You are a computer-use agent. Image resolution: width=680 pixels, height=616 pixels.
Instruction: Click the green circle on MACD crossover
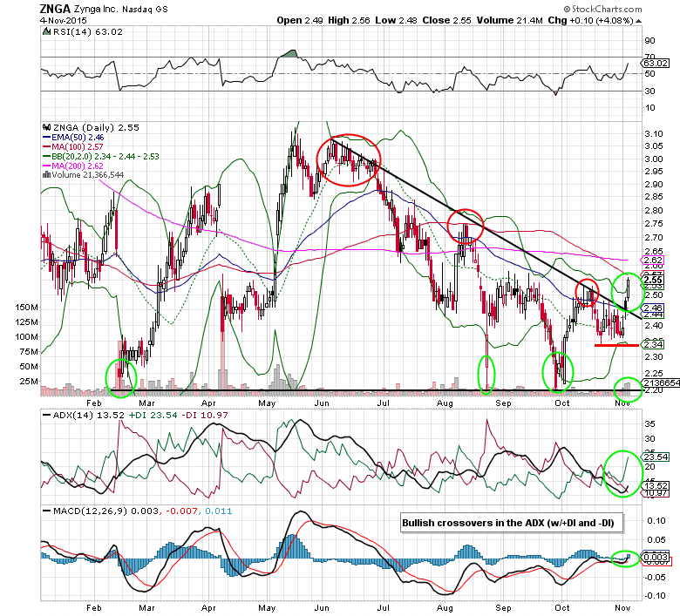[x=625, y=558]
